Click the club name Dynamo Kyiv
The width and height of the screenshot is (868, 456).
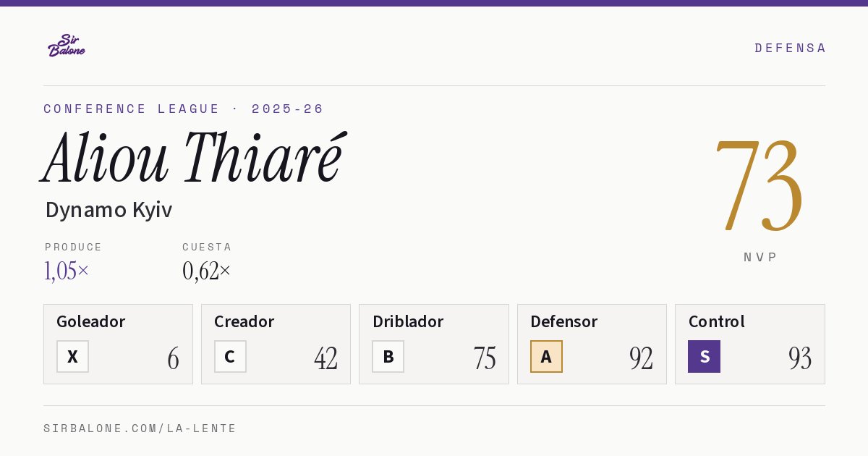click(109, 210)
